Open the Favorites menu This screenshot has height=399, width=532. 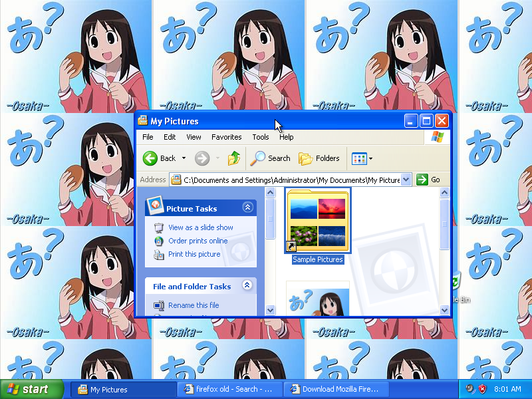tap(226, 137)
